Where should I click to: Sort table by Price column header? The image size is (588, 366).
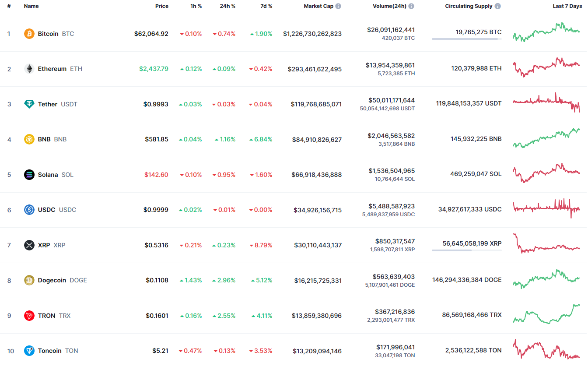161,6
